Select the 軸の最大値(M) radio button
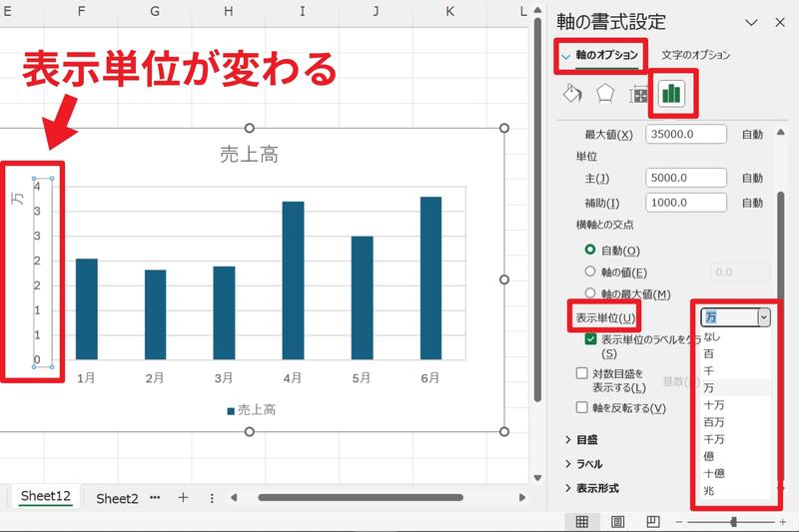This screenshot has width=799, height=532. pos(590,293)
